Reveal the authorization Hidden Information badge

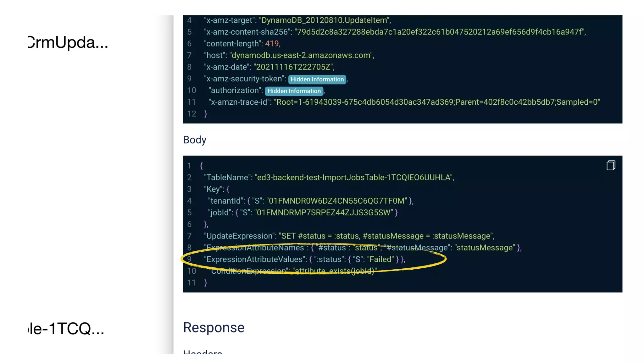(294, 91)
